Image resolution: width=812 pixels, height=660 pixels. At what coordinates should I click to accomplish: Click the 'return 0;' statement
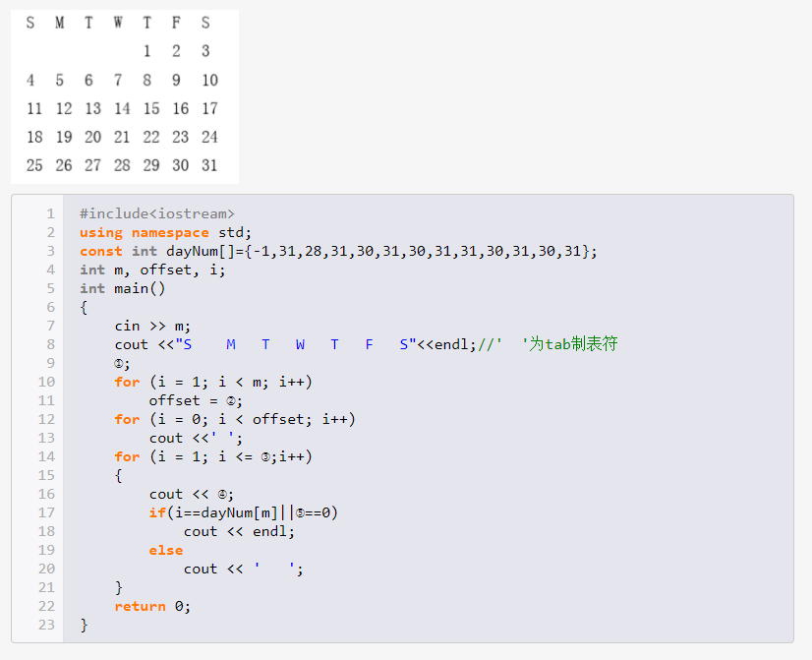(x=152, y=606)
